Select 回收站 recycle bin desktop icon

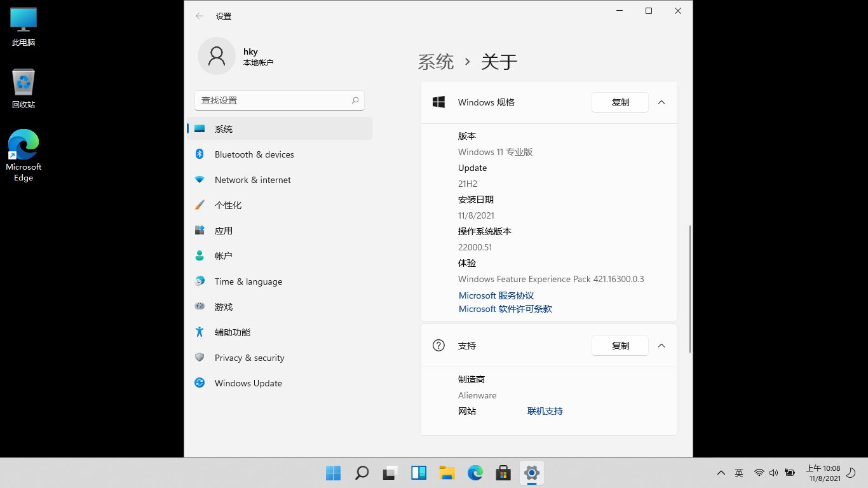click(x=24, y=89)
